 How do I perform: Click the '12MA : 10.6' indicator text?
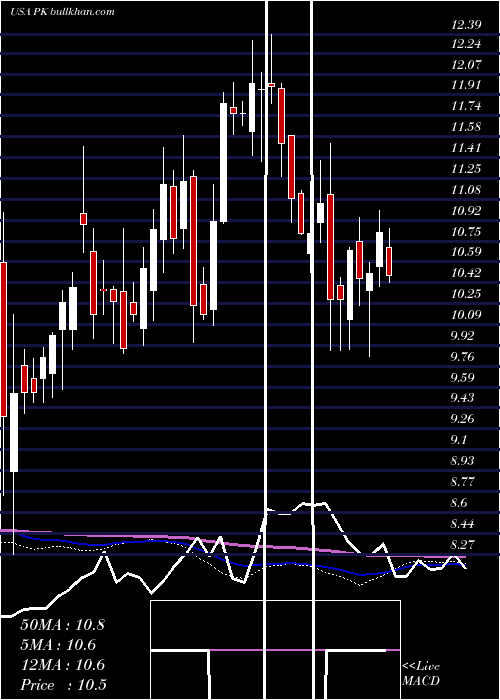[x=62, y=665]
